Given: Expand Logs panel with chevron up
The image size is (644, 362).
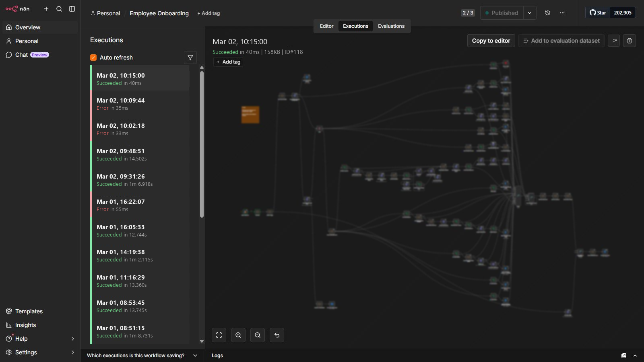Looking at the screenshot, I should 635,356.
